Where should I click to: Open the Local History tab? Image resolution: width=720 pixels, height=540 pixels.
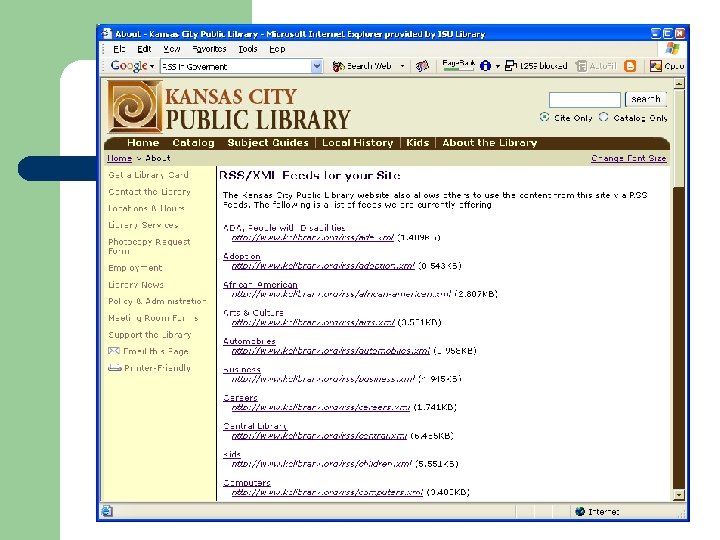tap(357, 143)
